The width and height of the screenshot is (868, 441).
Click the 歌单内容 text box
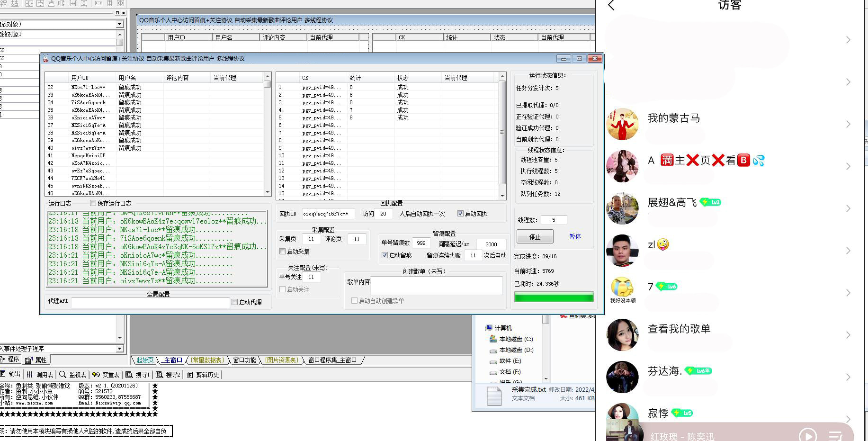pos(436,286)
